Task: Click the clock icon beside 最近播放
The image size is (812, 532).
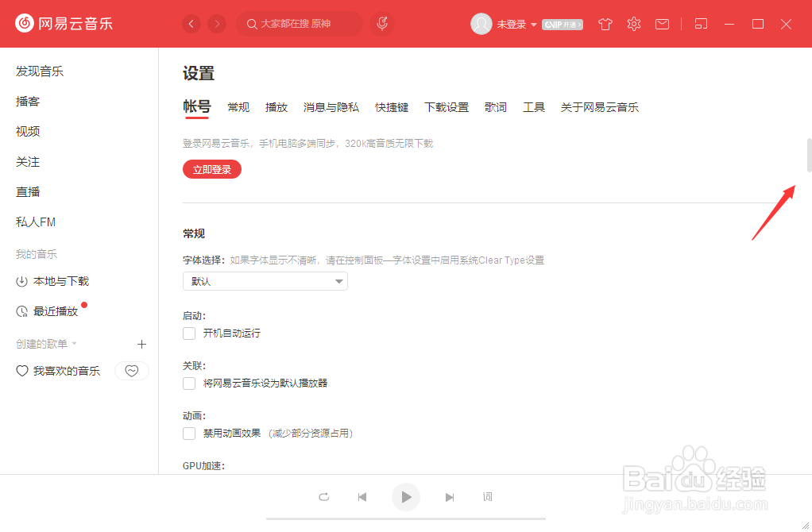Action: click(x=21, y=311)
